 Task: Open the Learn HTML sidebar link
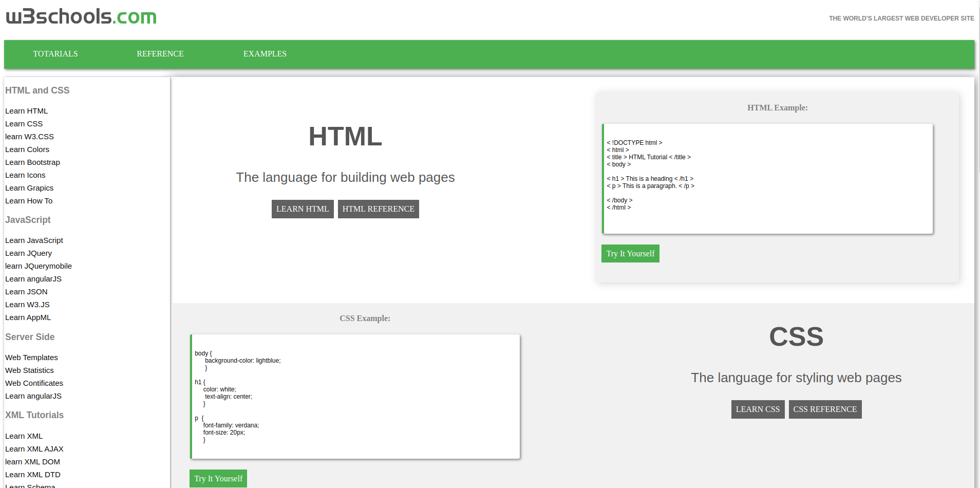pos(26,111)
